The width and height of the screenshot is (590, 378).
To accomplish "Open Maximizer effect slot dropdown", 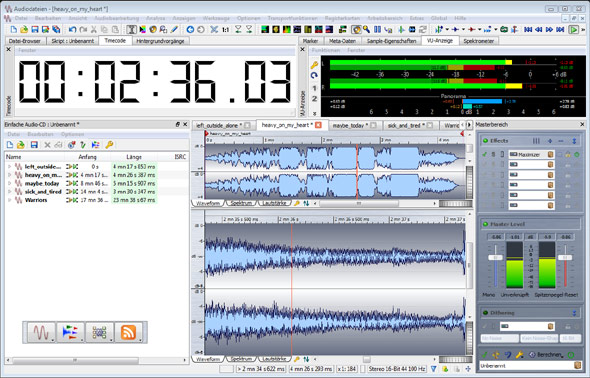I will point(550,155).
